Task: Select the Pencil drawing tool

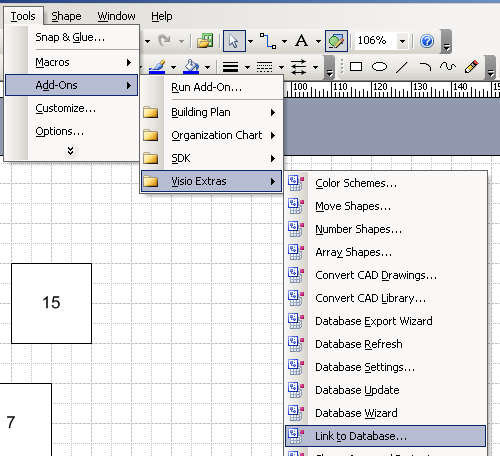Action: pos(471,67)
